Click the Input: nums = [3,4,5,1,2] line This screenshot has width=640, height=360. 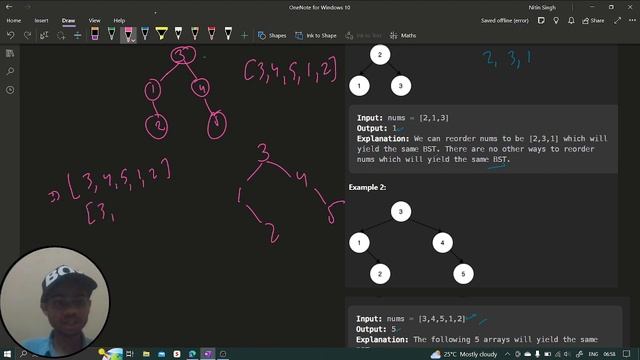click(411, 319)
